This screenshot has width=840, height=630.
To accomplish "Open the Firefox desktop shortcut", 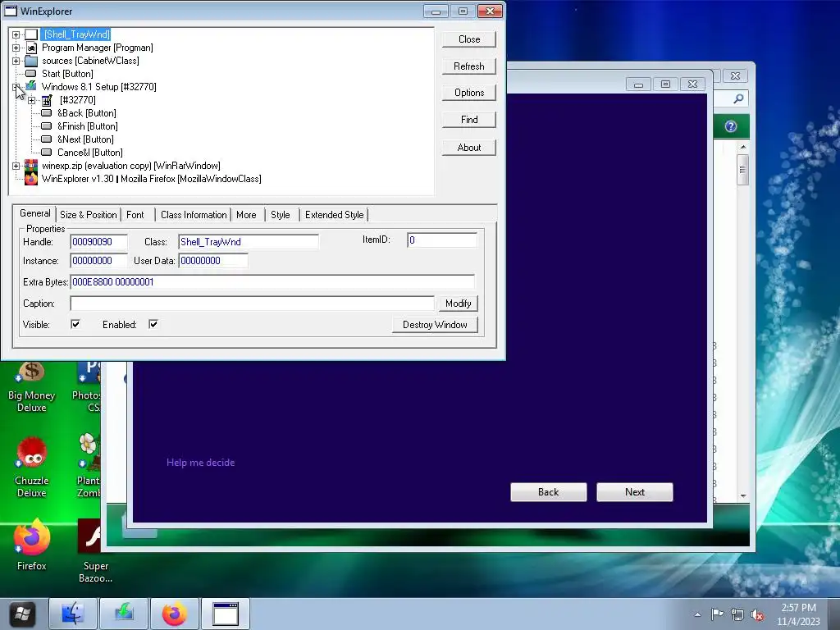I will click(x=32, y=546).
